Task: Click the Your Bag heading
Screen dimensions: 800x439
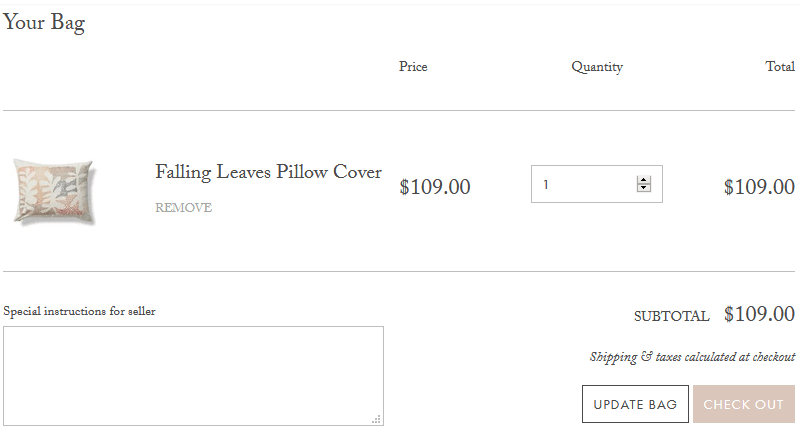Action: (44, 23)
